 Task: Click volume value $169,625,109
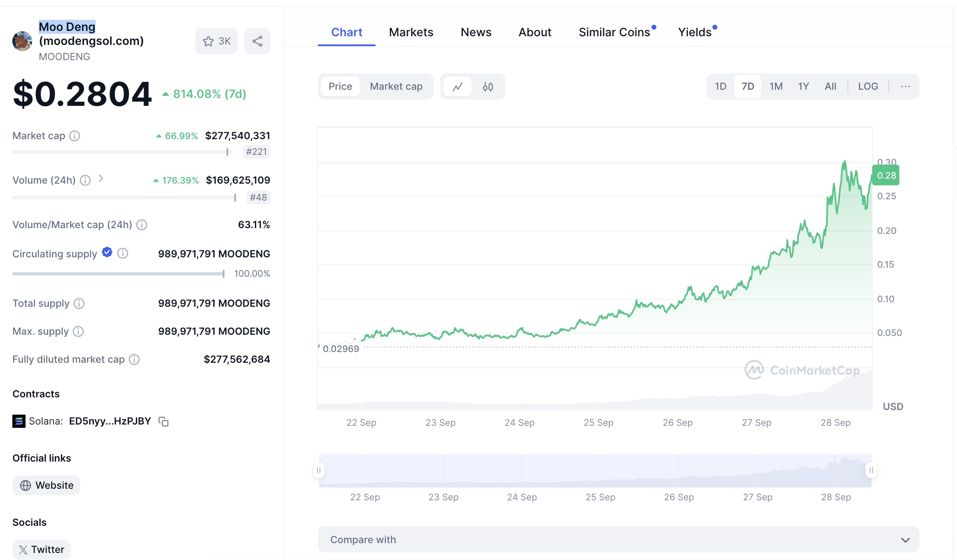coord(238,180)
